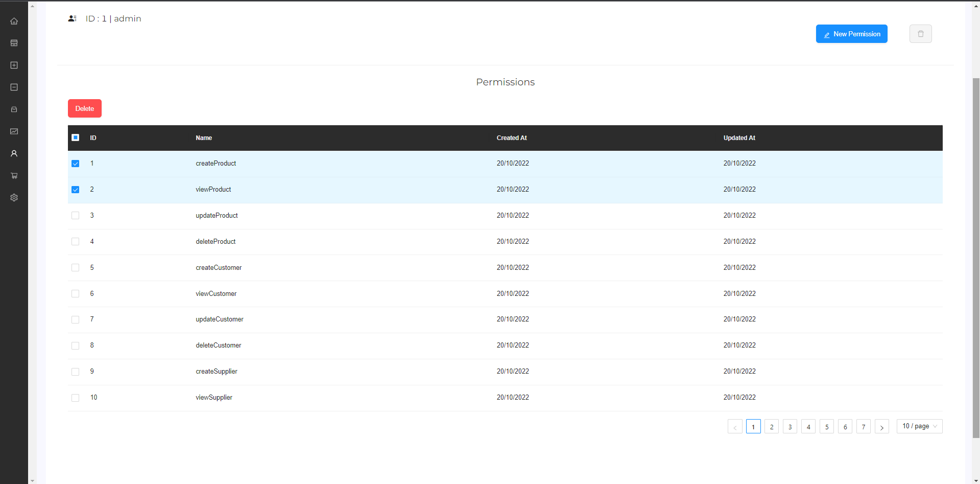Open the store/register section in sidebar

(x=14, y=43)
